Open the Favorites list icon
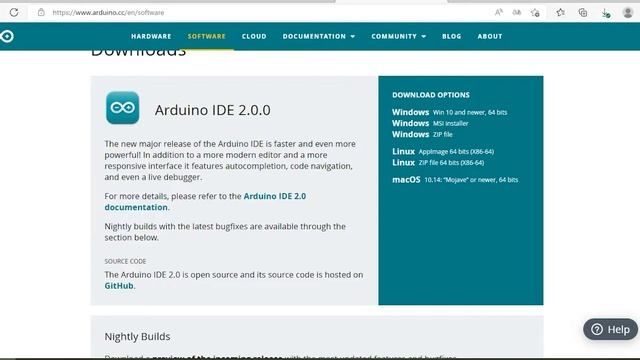 (x=560, y=12)
